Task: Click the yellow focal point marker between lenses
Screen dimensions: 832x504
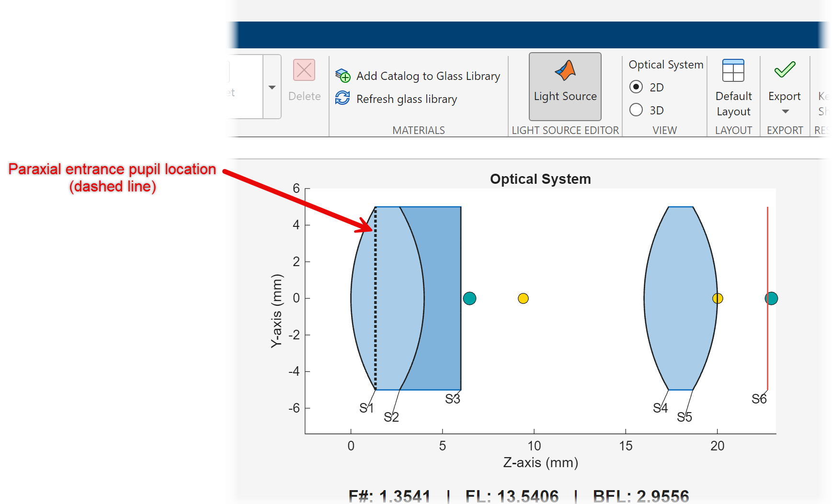Action: [x=524, y=298]
